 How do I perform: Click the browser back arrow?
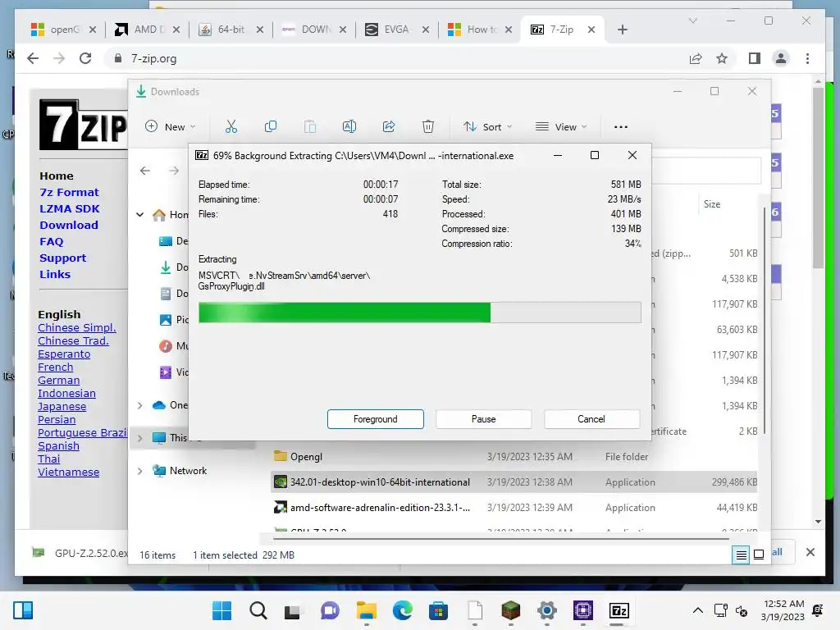tap(33, 58)
